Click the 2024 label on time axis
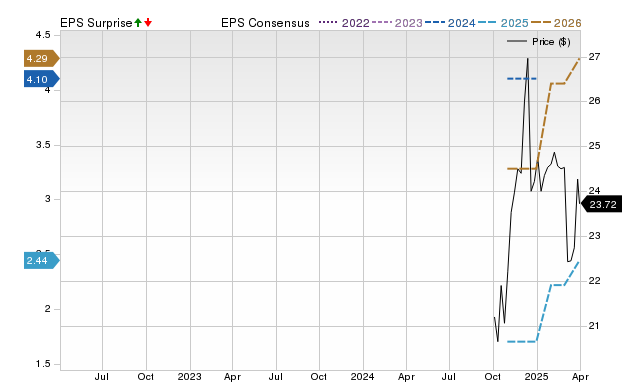Viewport: 640px width, 382px height. (362, 376)
